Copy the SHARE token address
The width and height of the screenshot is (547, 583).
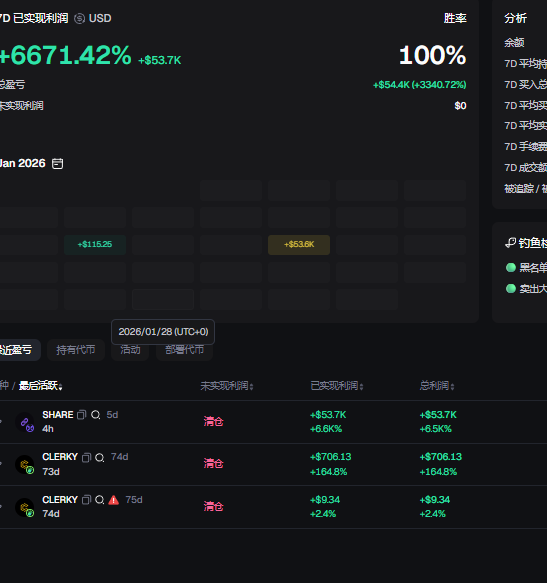(81, 415)
